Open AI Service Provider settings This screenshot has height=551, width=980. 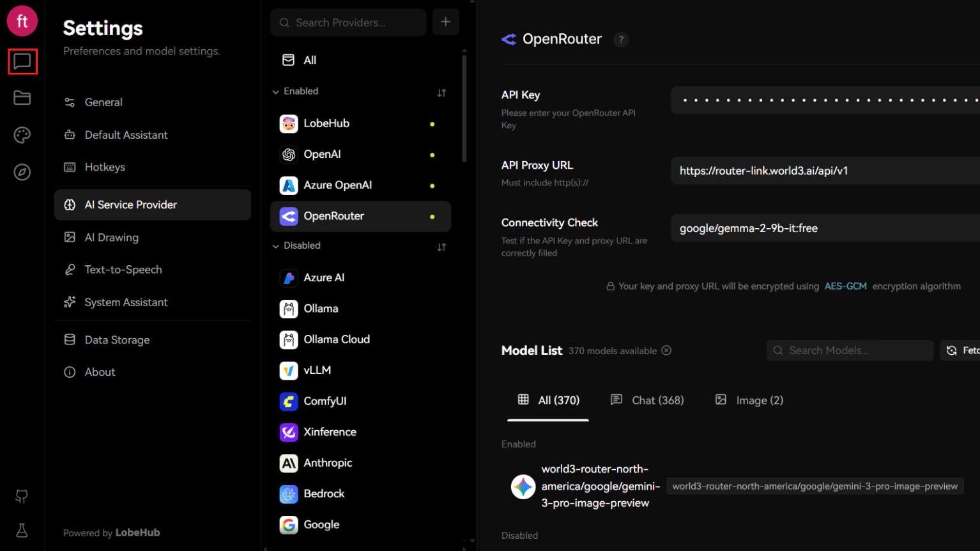point(153,205)
